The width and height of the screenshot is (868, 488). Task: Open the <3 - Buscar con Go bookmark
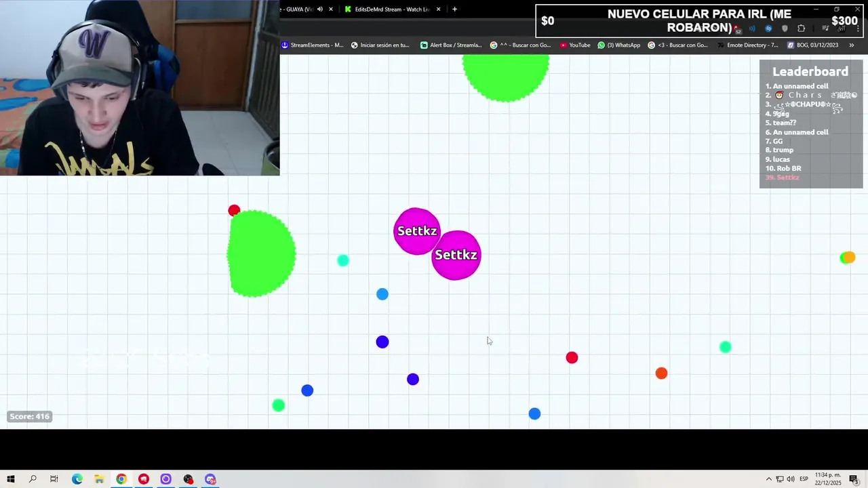(677, 45)
